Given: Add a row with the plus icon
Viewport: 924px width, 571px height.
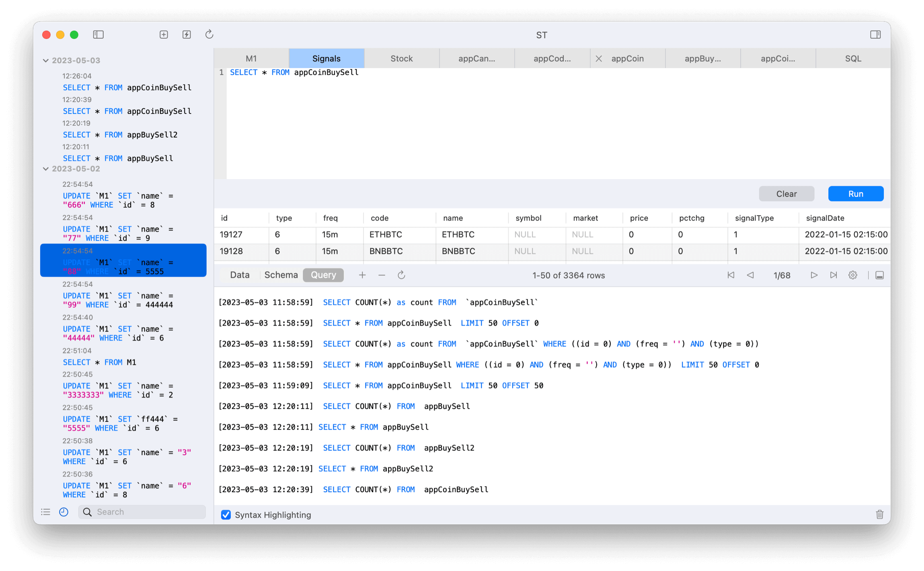Looking at the screenshot, I should coord(362,275).
